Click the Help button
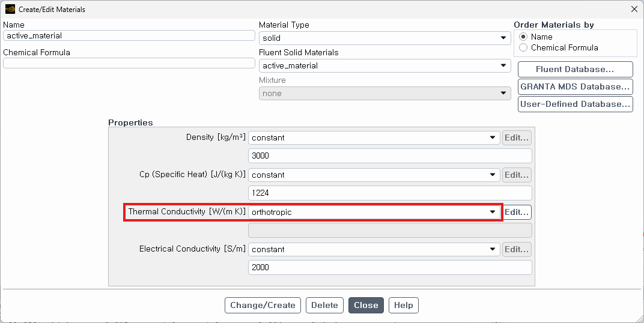The image size is (644, 323). point(403,305)
